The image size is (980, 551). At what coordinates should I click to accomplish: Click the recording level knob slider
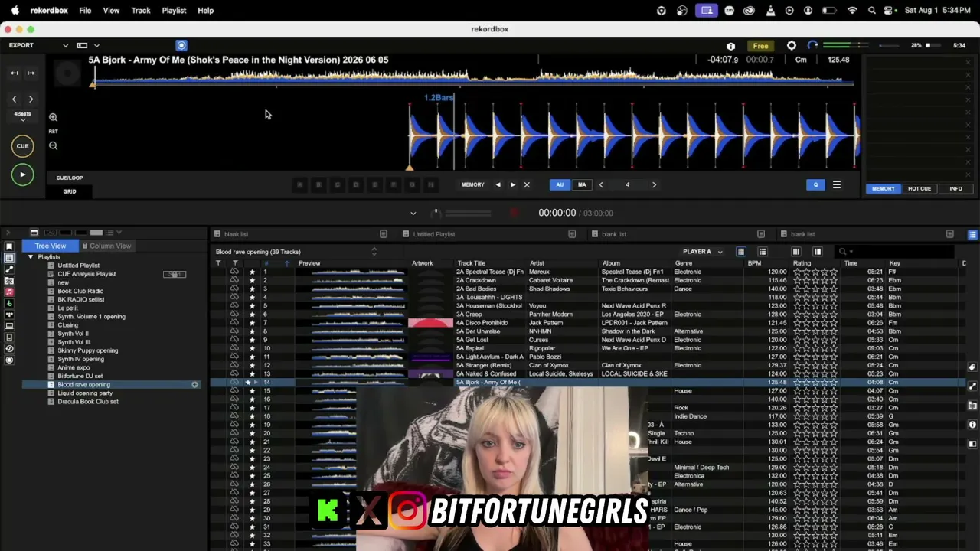(x=436, y=213)
